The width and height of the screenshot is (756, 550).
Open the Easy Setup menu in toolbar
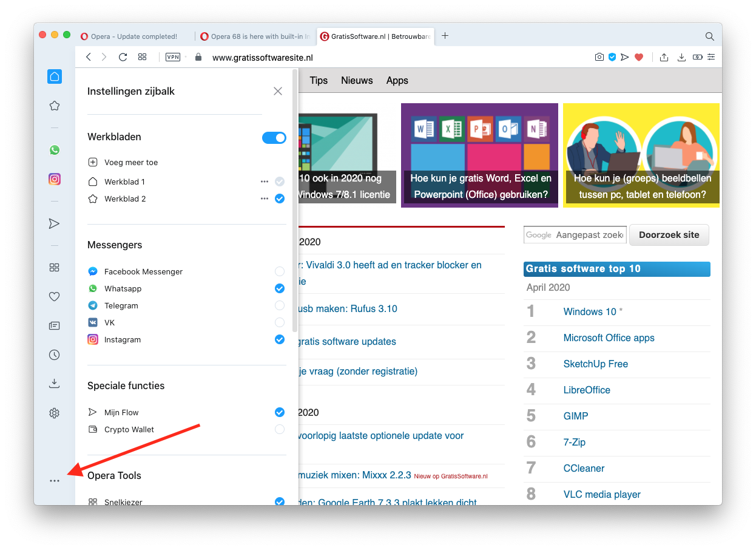(711, 57)
